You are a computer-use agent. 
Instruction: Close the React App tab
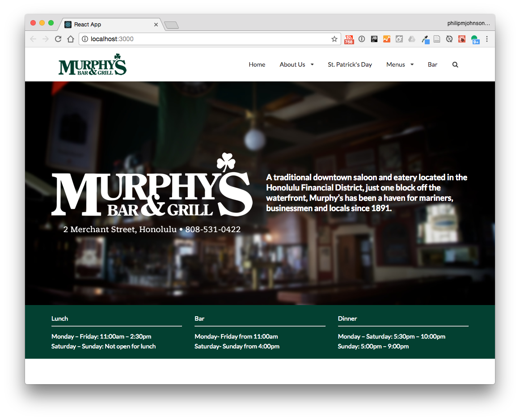pos(156,25)
